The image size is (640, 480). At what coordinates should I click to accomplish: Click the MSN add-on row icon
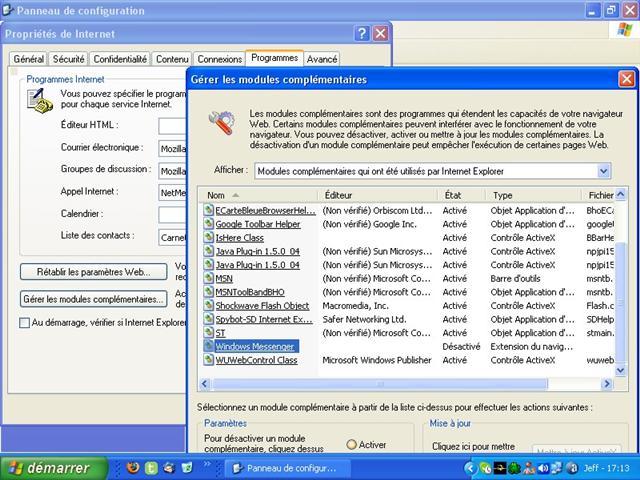click(x=209, y=278)
